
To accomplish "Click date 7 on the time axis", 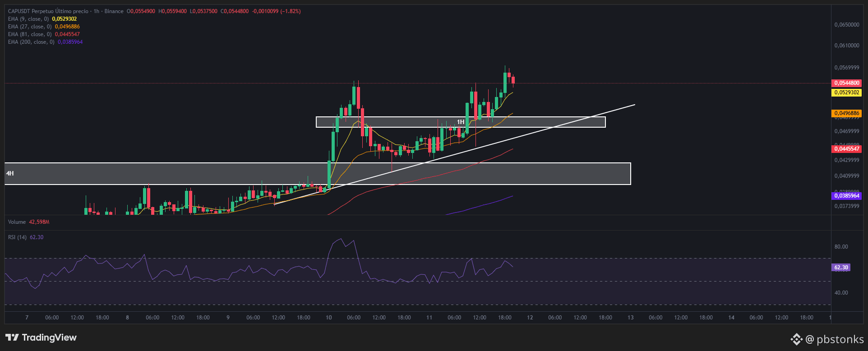I will pos(27,318).
